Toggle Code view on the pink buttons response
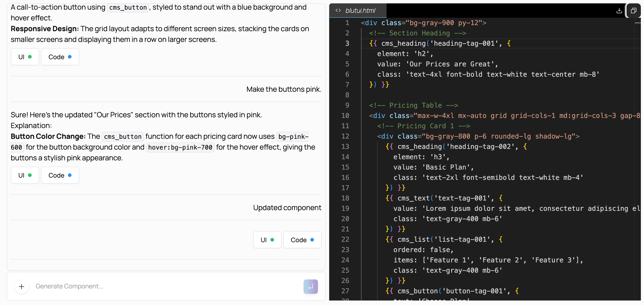The height and width of the screenshot is (305, 644). (x=60, y=175)
